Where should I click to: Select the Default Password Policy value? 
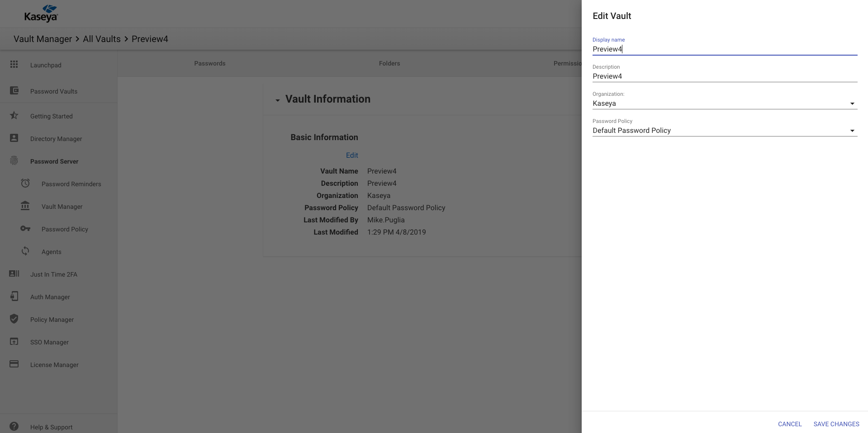click(631, 130)
